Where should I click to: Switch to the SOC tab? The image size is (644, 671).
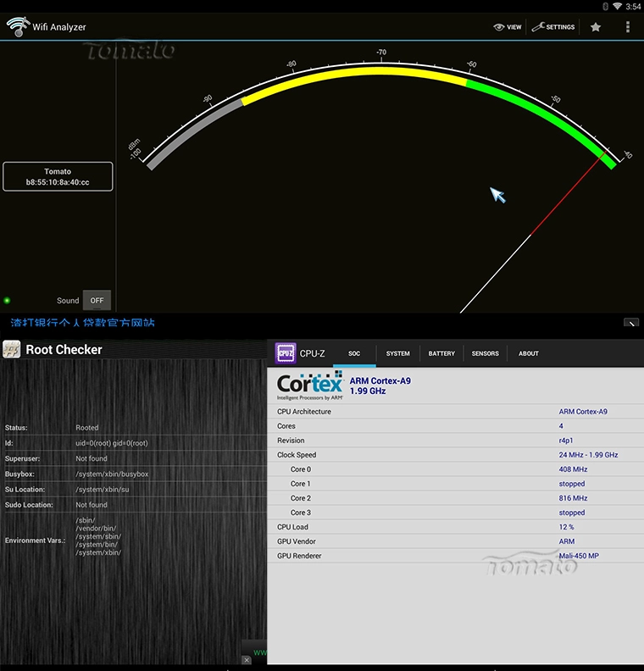pyautogui.click(x=354, y=353)
